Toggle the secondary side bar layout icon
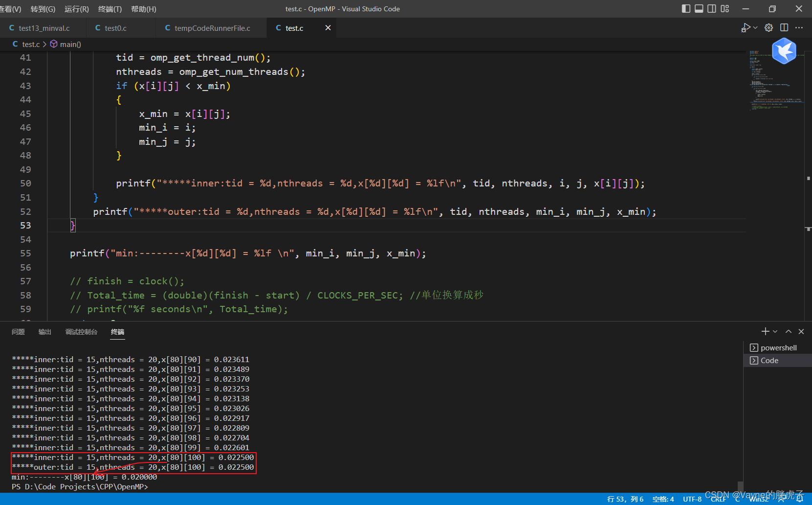Image resolution: width=812 pixels, height=505 pixels. click(x=712, y=8)
